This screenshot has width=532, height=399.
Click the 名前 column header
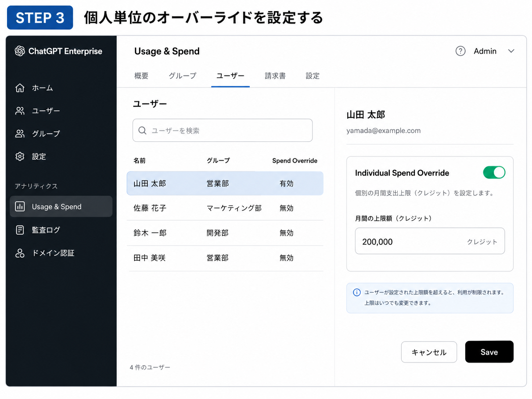tap(140, 161)
